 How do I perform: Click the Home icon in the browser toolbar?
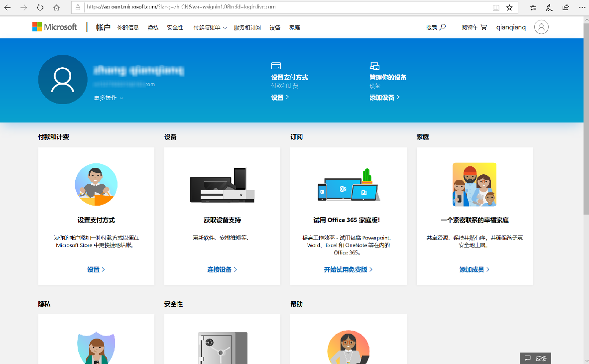coord(56,7)
